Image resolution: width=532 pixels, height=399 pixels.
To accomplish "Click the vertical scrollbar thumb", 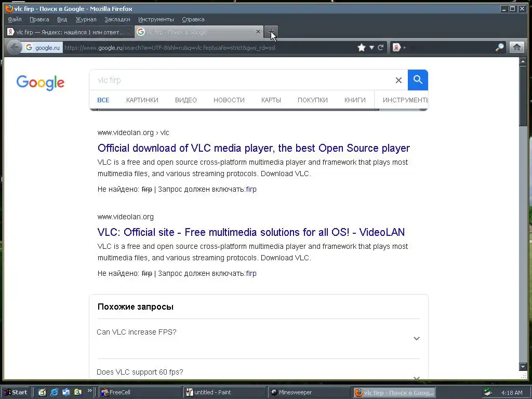I will tap(523, 96).
